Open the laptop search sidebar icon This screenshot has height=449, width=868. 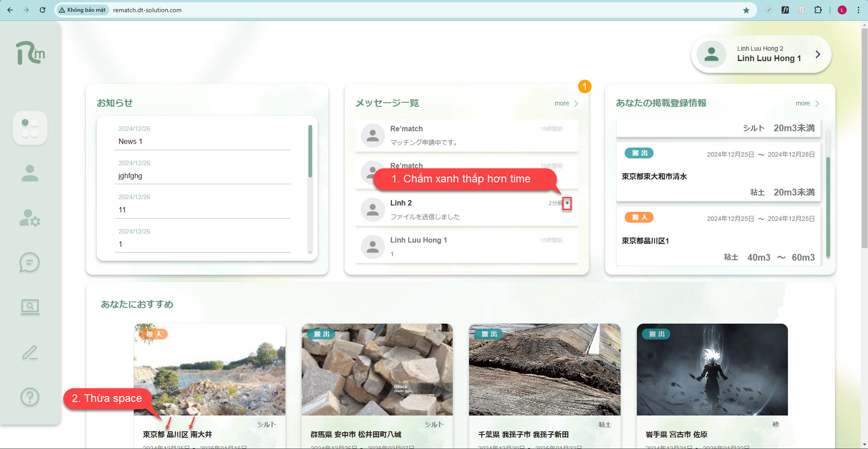coord(30,307)
